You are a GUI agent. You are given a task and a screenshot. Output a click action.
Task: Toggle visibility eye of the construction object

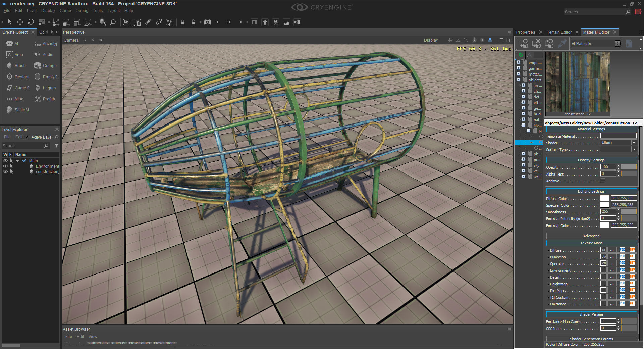pyautogui.click(x=5, y=172)
